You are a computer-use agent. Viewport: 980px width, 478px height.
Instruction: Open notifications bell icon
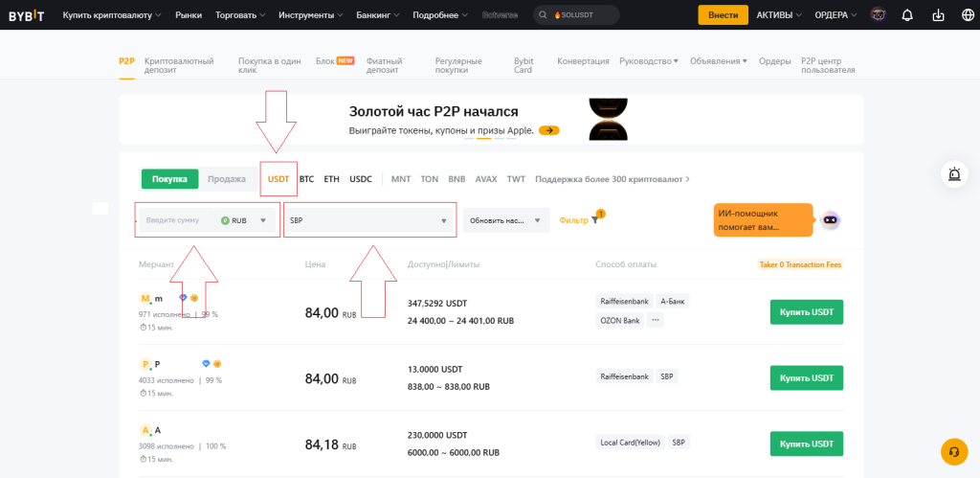(x=907, y=15)
